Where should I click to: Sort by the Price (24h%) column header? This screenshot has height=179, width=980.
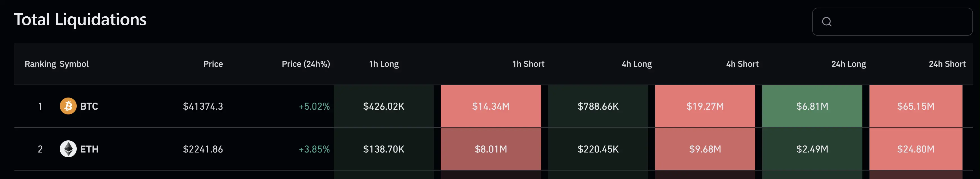tap(305, 64)
